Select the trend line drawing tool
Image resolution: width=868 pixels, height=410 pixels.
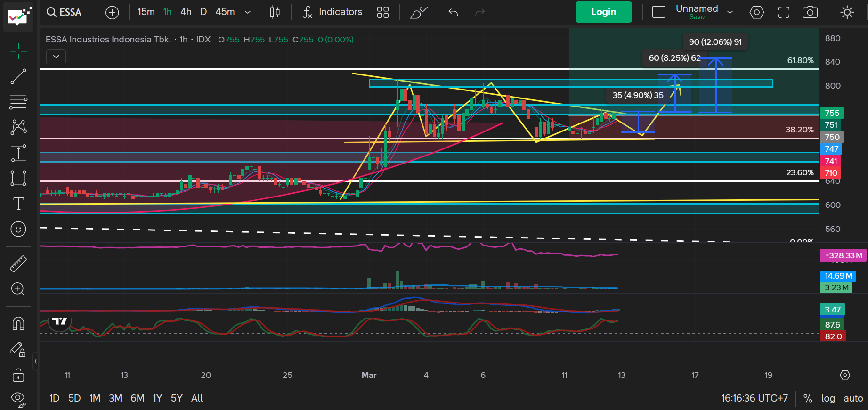click(18, 76)
